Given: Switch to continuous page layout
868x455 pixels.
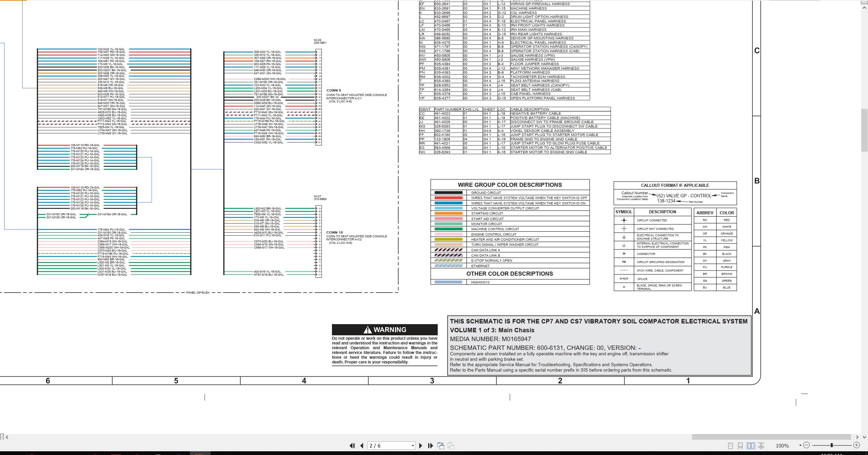Looking at the screenshot, I should tap(741, 446).
